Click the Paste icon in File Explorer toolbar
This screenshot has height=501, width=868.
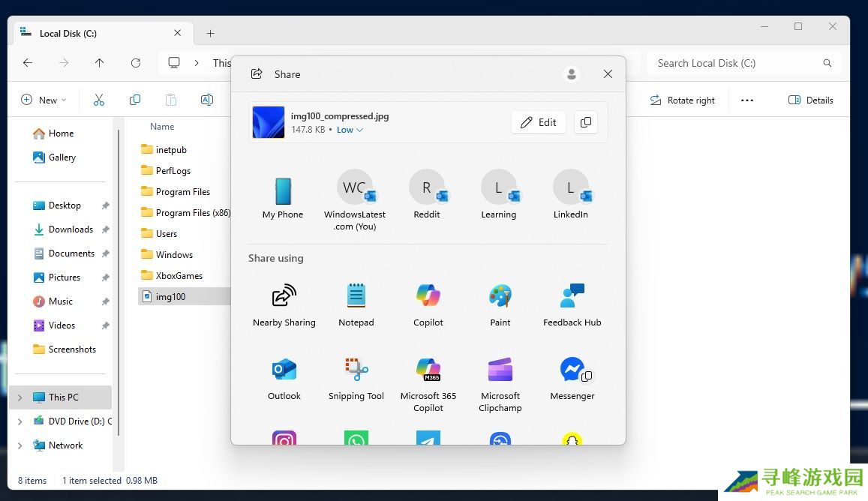[x=170, y=100]
